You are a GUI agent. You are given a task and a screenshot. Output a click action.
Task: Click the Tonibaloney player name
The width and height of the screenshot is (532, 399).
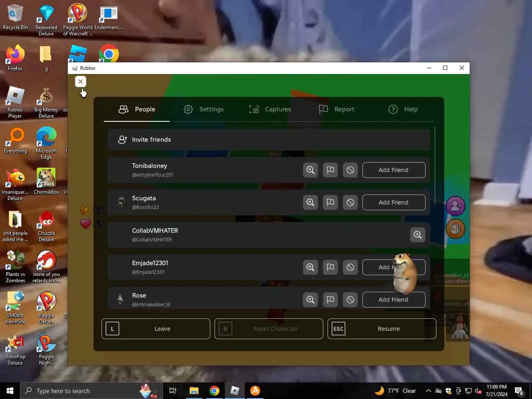[150, 166]
